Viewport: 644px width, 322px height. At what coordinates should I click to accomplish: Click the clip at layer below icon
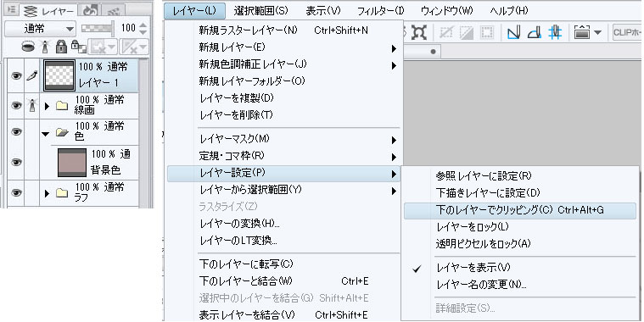pyautogui.click(x=28, y=47)
